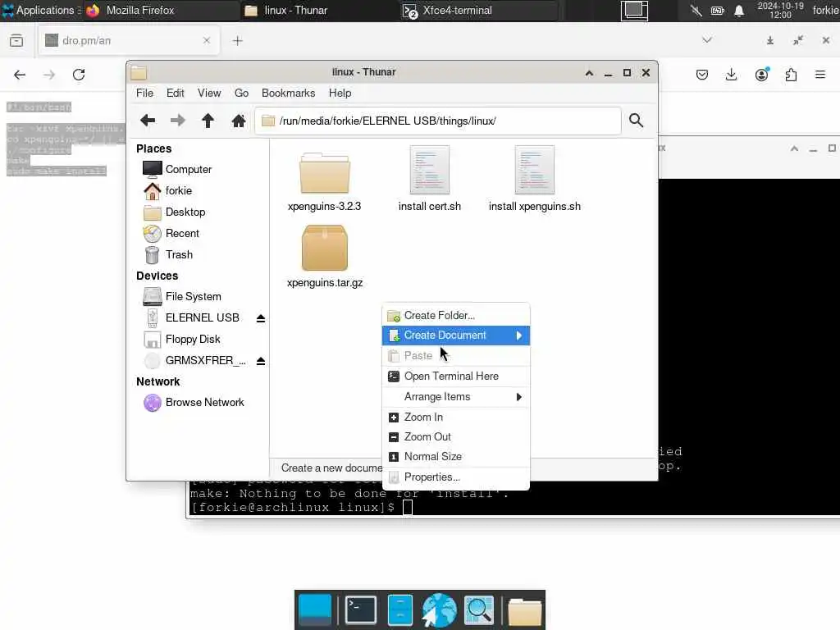Screen dimensions: 840x630
Task: Choose Open Terminal Here
Action: [x=456, y=376]
